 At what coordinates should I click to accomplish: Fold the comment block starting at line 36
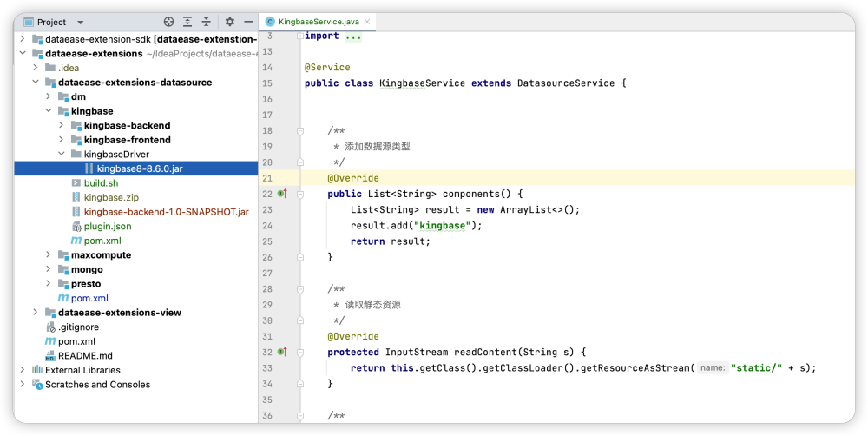[300, 415]
